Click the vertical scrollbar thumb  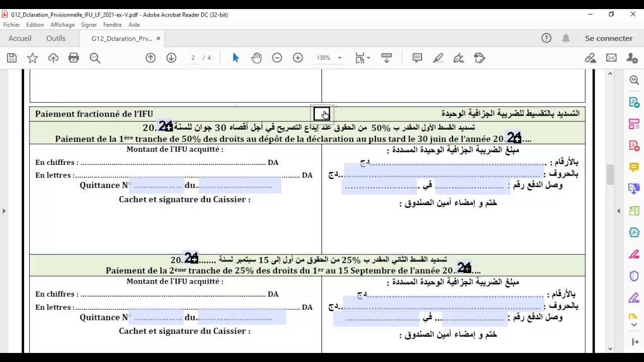610,175
